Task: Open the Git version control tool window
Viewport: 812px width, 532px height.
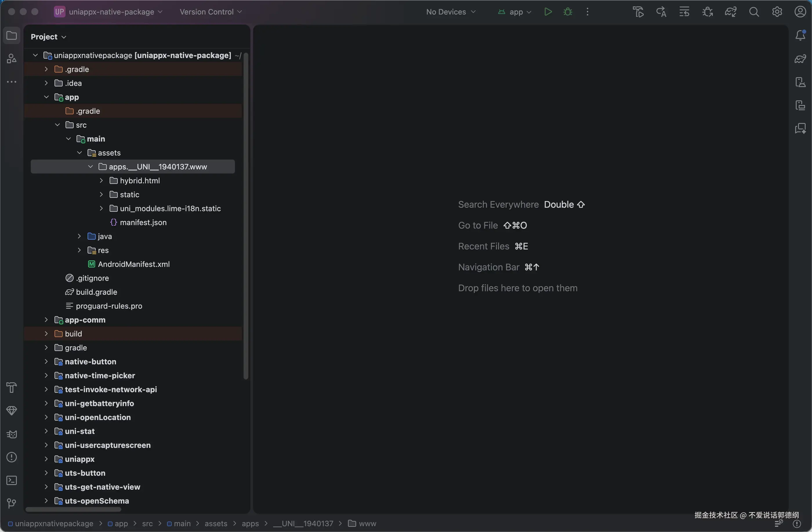Action: (x=12, y=503)
